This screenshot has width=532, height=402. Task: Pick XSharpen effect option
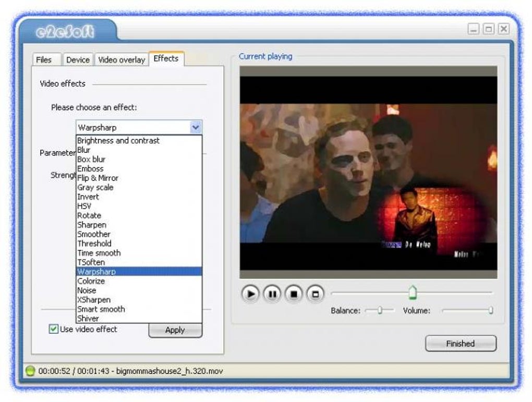pyautogui.click(x=139, y=300)
